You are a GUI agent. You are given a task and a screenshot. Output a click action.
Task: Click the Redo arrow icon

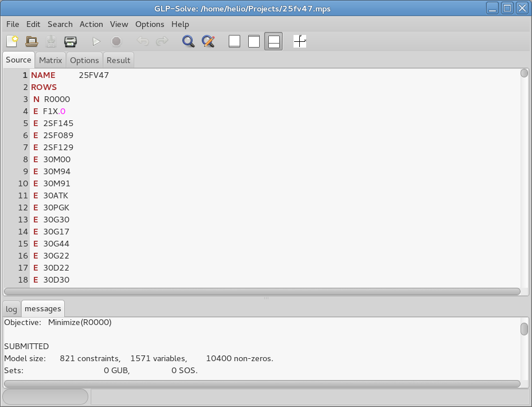162,41
